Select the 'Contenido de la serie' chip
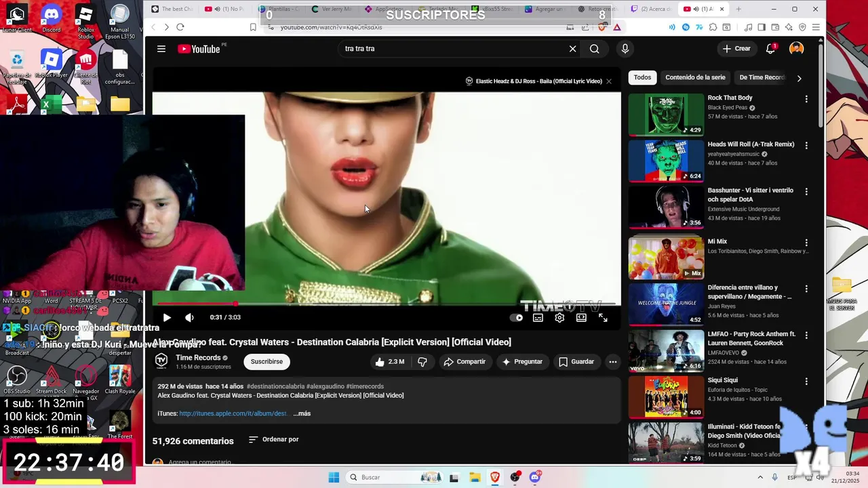 tap(695, 77)
